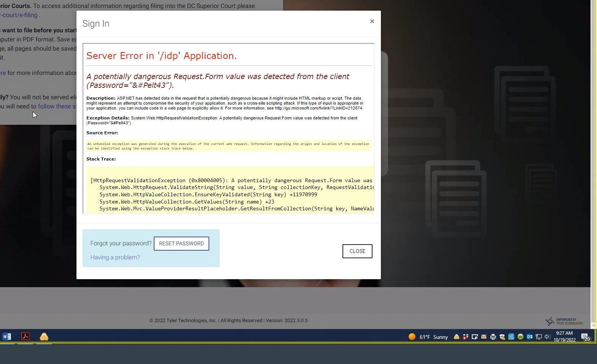Viewport: 597px width, 364px height.
Task: Open Adobe Acrobat from the taskbar
Action: coord(25,337)
